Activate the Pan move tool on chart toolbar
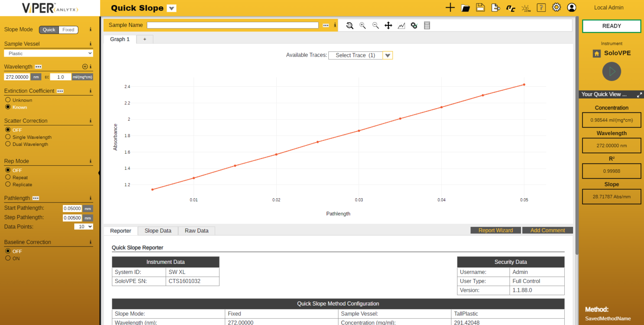 coord(388,26)
